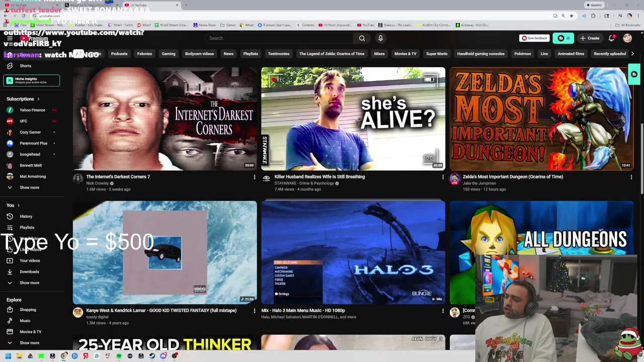Viewport: 644px width, 362px height.
Task: Select the Podcasts filter chip
Action: (x=119, y=54)
